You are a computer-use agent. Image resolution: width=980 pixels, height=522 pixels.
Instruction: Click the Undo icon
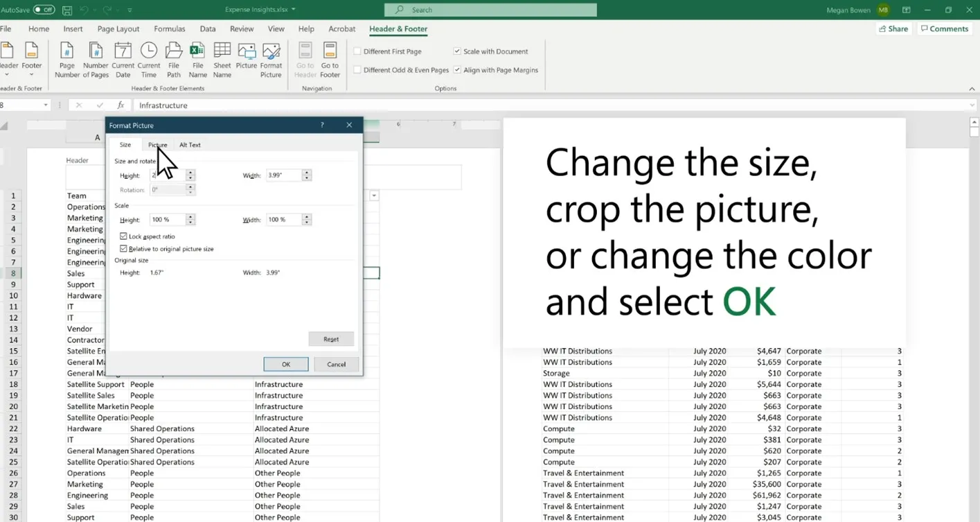click(84, 10)
